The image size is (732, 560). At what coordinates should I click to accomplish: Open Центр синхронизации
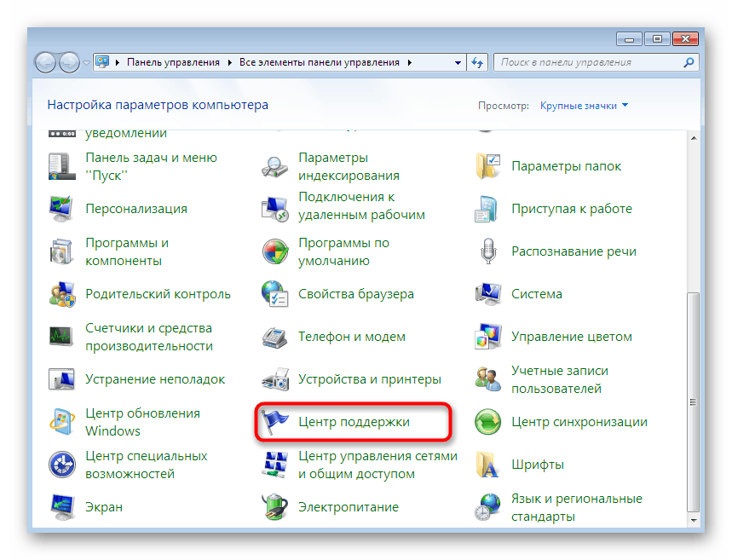tap(579, 421)
